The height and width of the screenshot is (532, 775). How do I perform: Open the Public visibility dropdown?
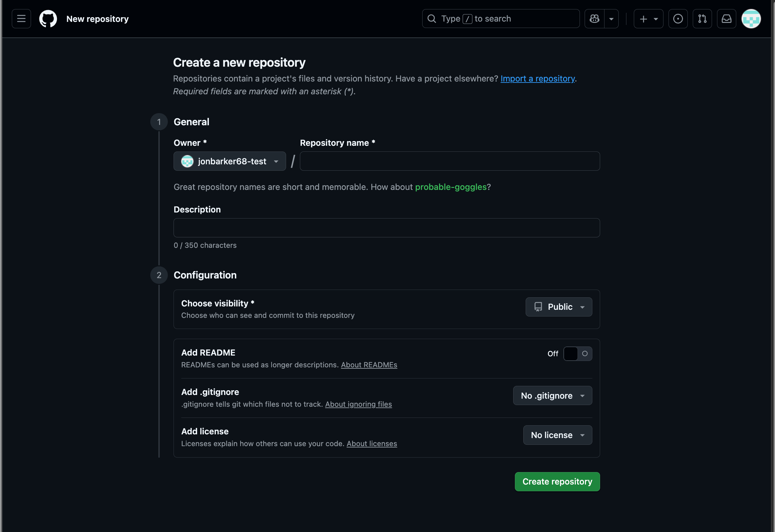click(x=559, y=307)
